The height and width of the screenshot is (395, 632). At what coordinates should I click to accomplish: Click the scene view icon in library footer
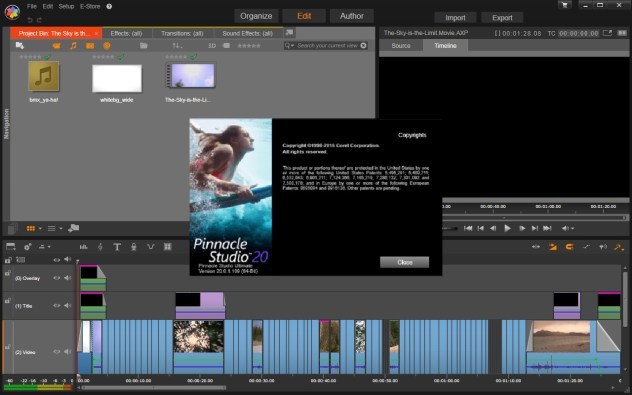click(73, 228)
